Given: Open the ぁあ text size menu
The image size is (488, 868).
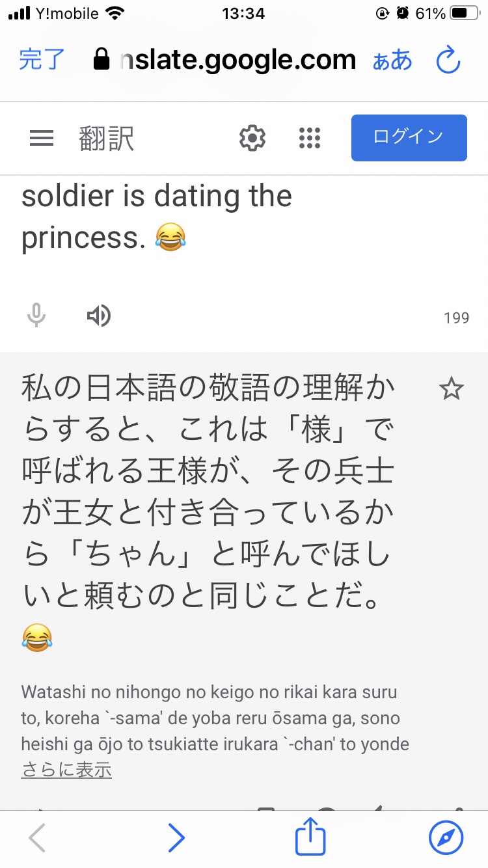Looking at the screenshot, I should tap(392, 60).
